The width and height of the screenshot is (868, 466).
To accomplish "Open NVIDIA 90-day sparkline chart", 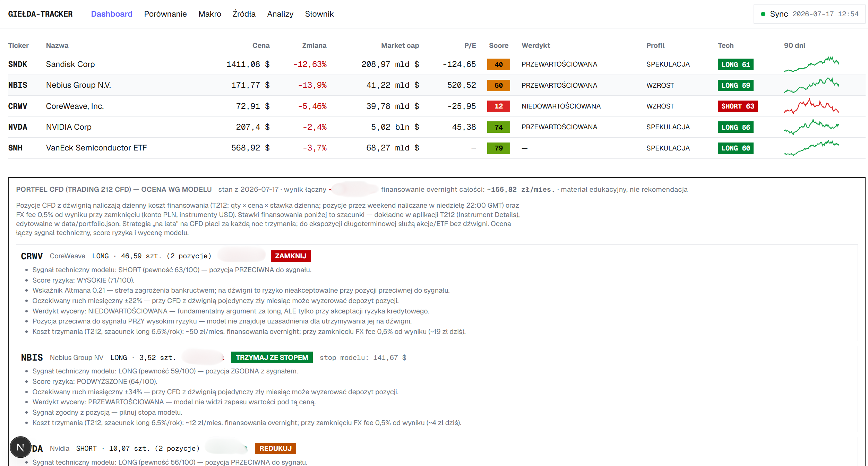I will click(x=811, y=127).
